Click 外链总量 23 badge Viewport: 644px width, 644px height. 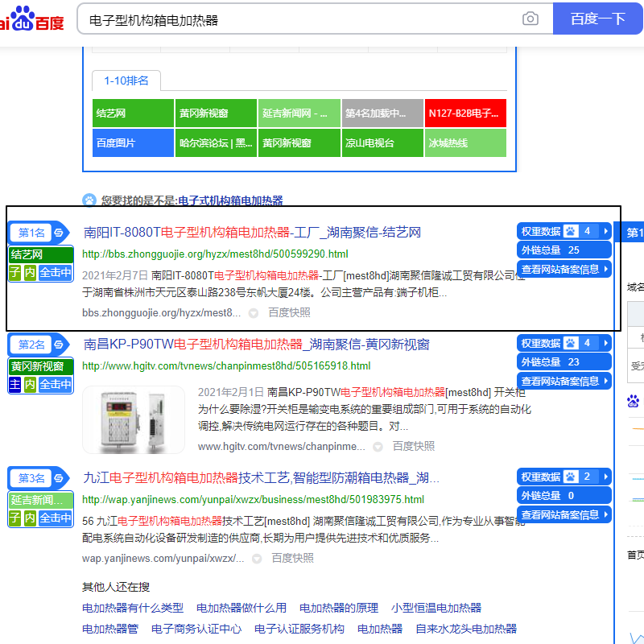564,361
